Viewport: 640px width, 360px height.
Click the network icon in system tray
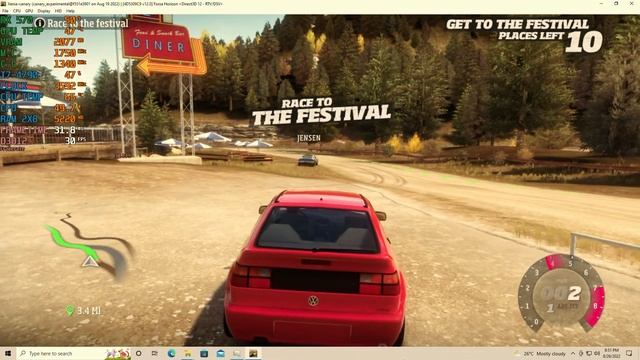[x=589, y=353]
